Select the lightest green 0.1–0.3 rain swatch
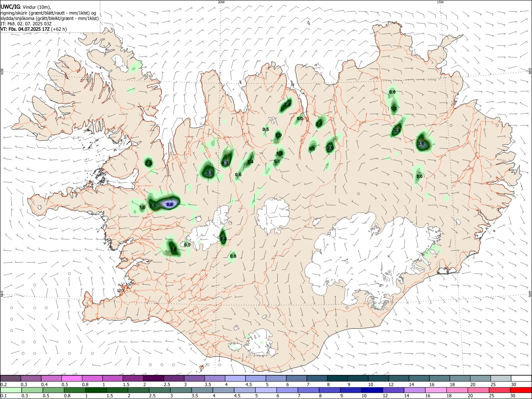The height and width of the screenshot is (399, 532). point(11,390)
